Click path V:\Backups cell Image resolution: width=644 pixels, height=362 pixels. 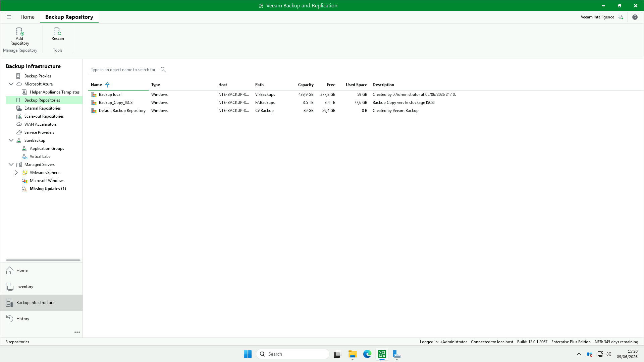click(265, 95)
